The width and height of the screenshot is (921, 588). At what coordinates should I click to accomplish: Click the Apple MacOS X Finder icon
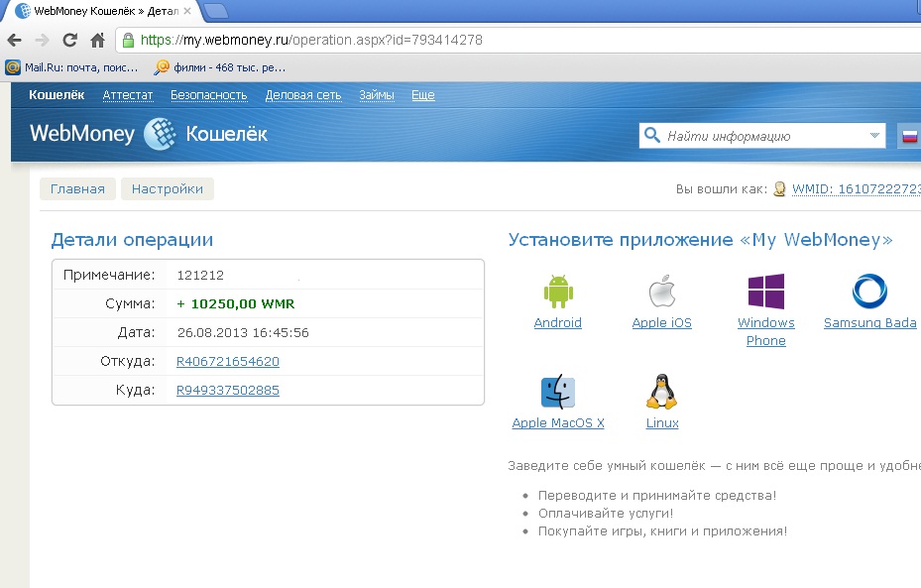pyautogui.click(x=558, y=392)
